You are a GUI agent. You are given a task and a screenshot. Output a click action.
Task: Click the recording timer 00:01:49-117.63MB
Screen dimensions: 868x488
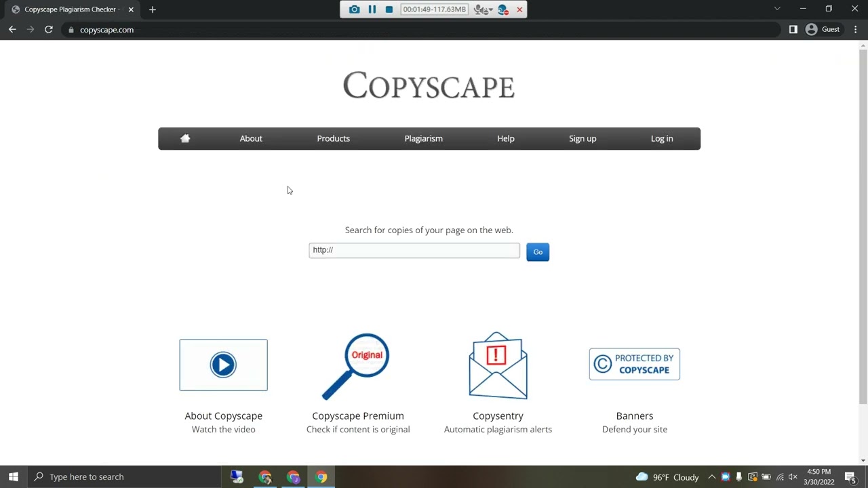pos(435,9)
